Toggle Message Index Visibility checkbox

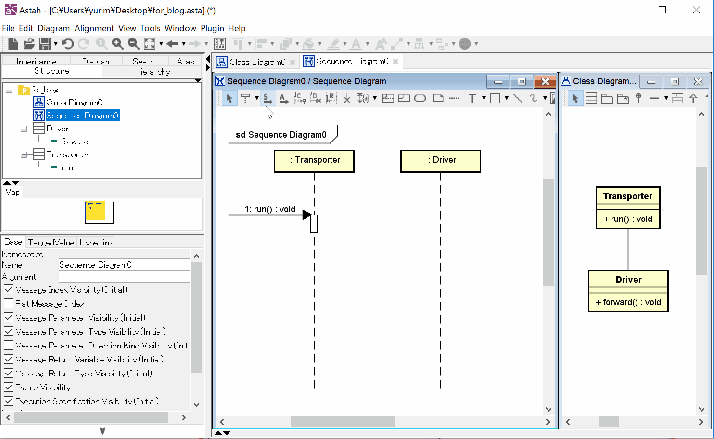coord(9,290)
